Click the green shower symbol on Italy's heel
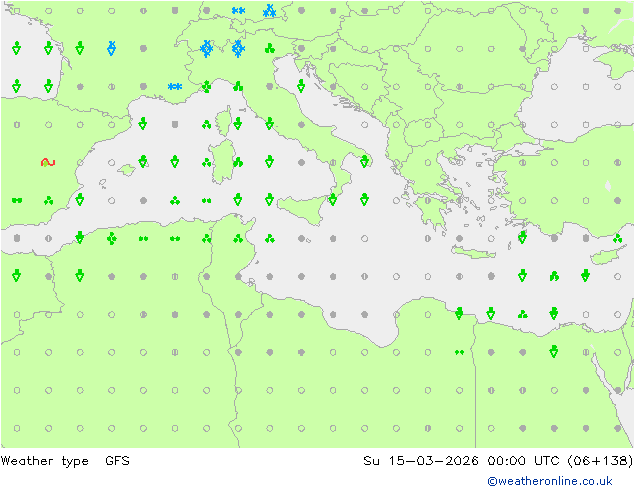The image size is (634, 490). click(365, 161)
